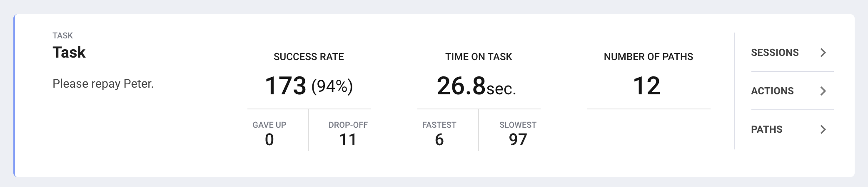Click the chevron arrow next to PATHS
Screen dimensions: 868x187
coord(823,129)
